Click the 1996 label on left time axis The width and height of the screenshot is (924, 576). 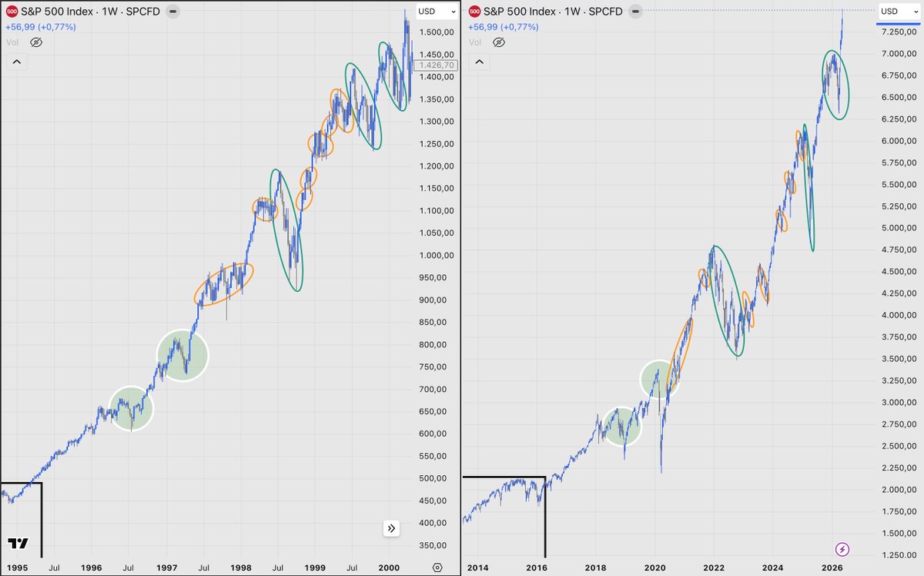[92, 568]
